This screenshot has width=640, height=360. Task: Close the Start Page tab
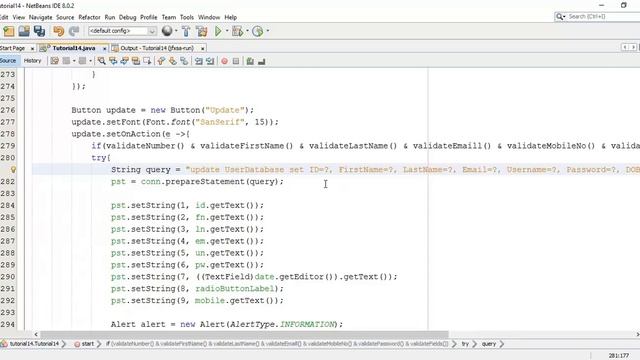32,49
